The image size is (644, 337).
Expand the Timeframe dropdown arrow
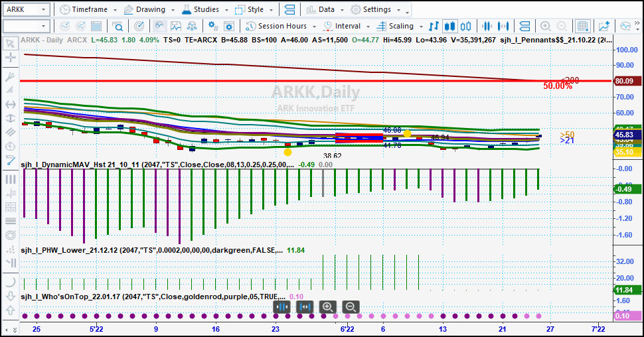(x=115, y=10)
